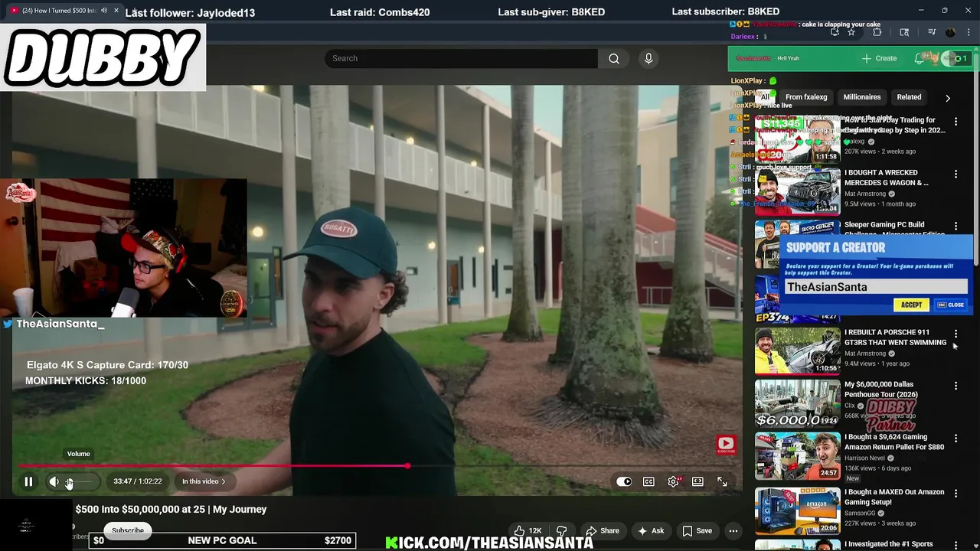Close the Support a Creator dialog
This screenshot has width=980, height=551.
pos(951,305)
